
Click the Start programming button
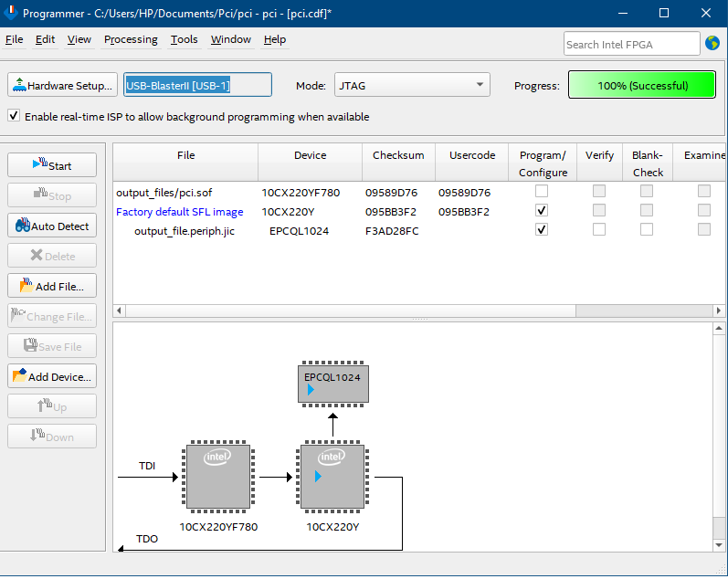(x=52, y=165)
